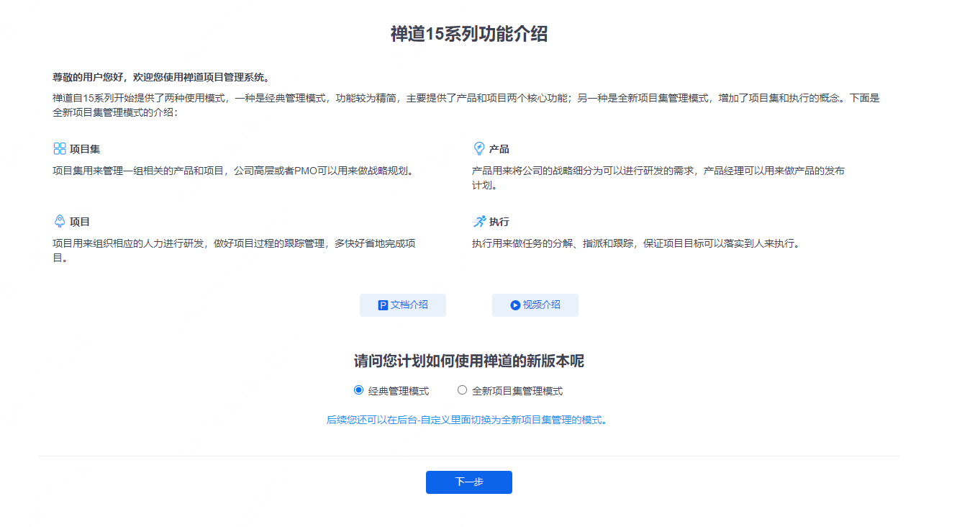Click the 项目集 description mentioning PMO
This screenshot has width=980, height=527.
point(235,171)
